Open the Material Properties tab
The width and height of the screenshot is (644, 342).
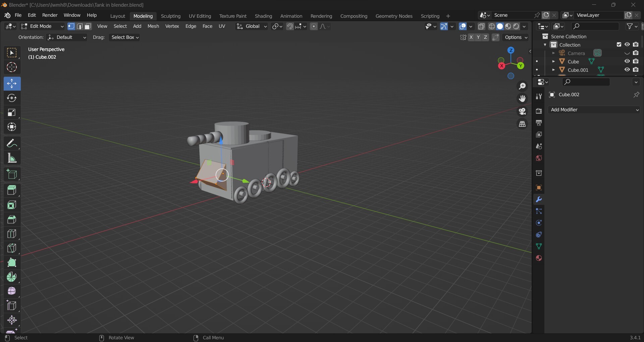click(x=539, y=258)
